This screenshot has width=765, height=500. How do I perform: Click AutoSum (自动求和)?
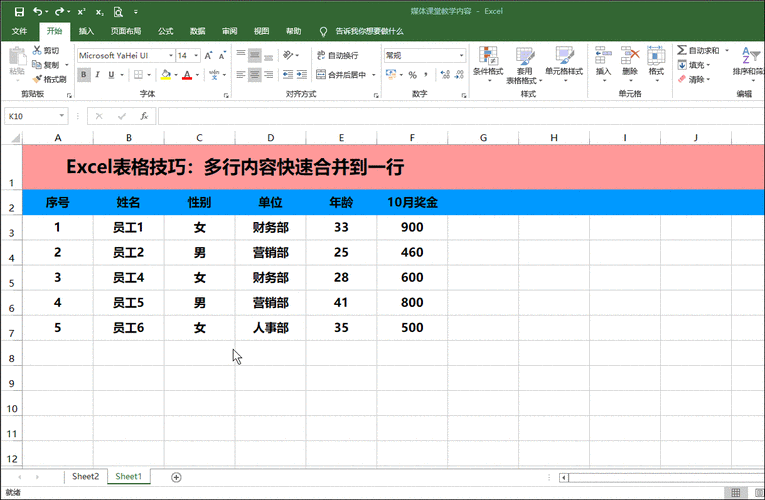[x=699, y=50]
